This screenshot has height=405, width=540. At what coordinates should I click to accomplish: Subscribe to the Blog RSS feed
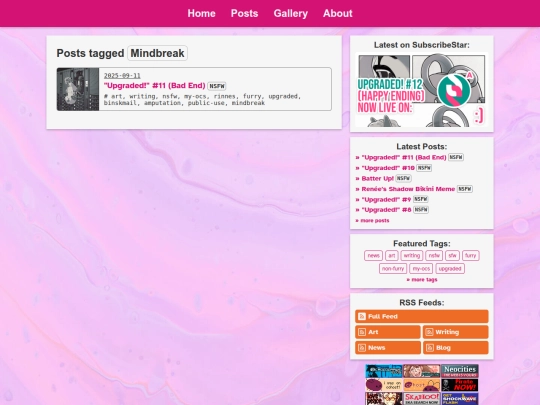click(x=456, y=347)
